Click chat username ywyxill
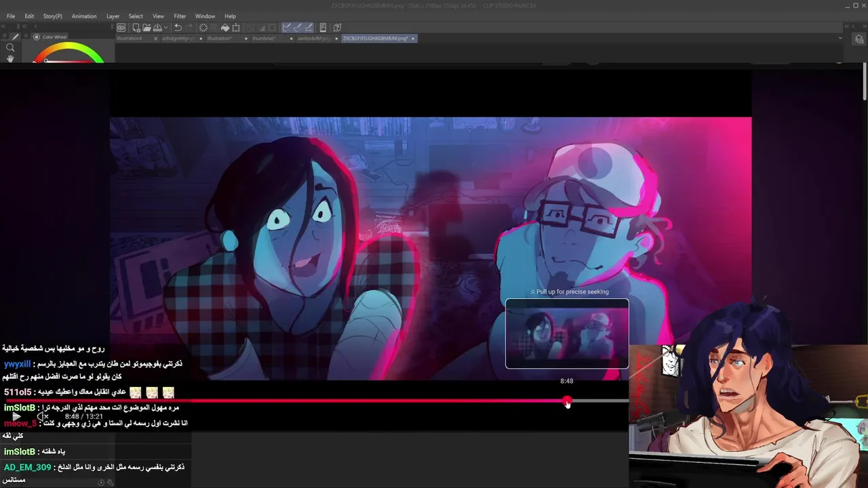This screenshot has width=868, height=488. pyautogui.click(x=18, y=364)
